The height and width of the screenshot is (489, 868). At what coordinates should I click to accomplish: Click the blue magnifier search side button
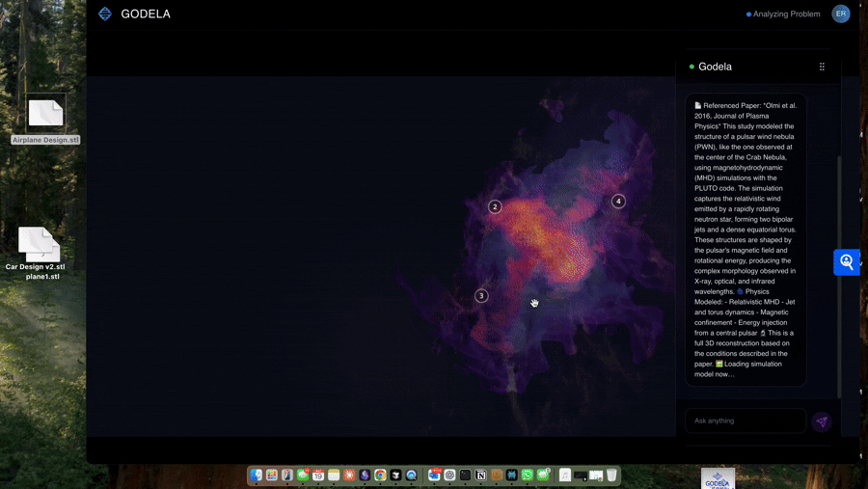point(846,261)
